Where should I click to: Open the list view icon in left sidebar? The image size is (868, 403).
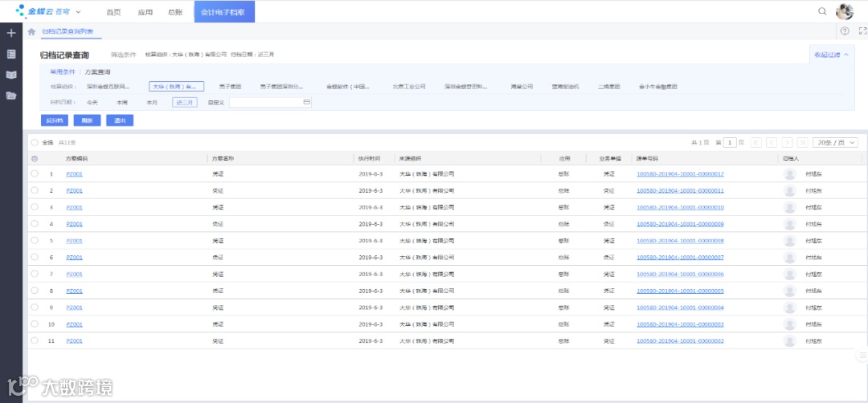tap(10, 54)
